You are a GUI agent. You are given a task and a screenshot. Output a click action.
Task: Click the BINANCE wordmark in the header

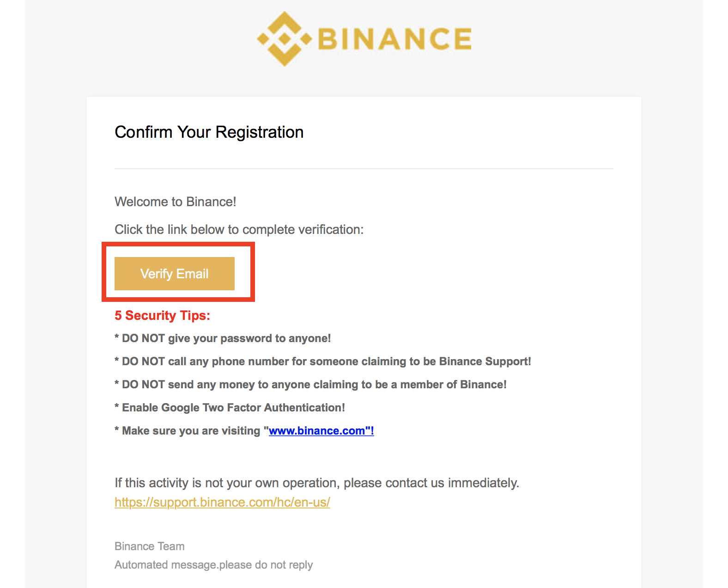tap(395, 39)
